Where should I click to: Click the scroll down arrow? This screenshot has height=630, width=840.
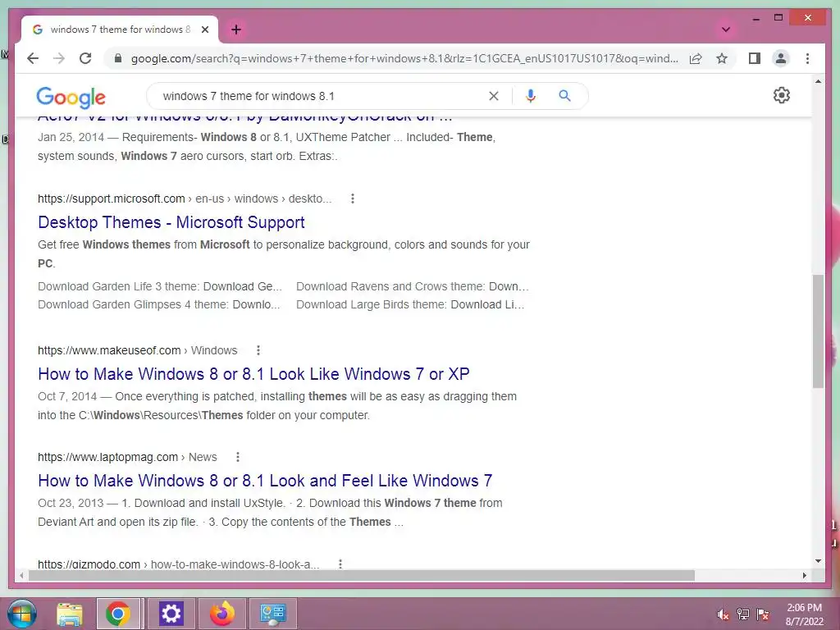click(x=818, y=561)
